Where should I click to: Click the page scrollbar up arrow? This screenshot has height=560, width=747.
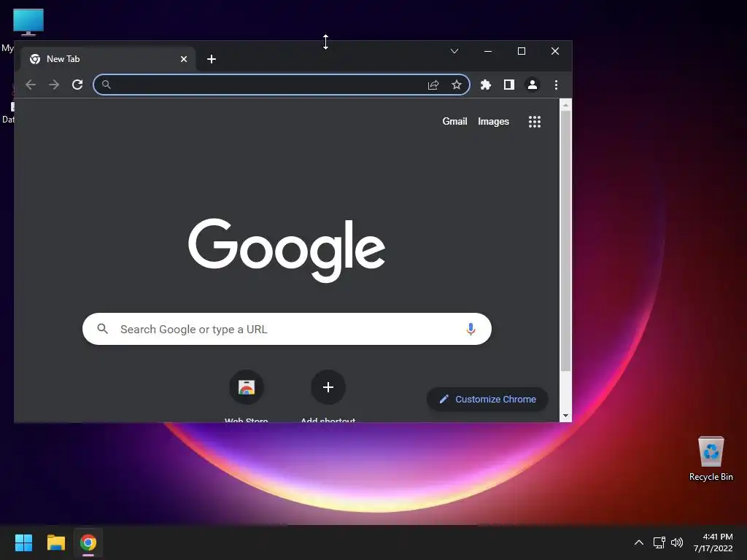pos(565,105)
